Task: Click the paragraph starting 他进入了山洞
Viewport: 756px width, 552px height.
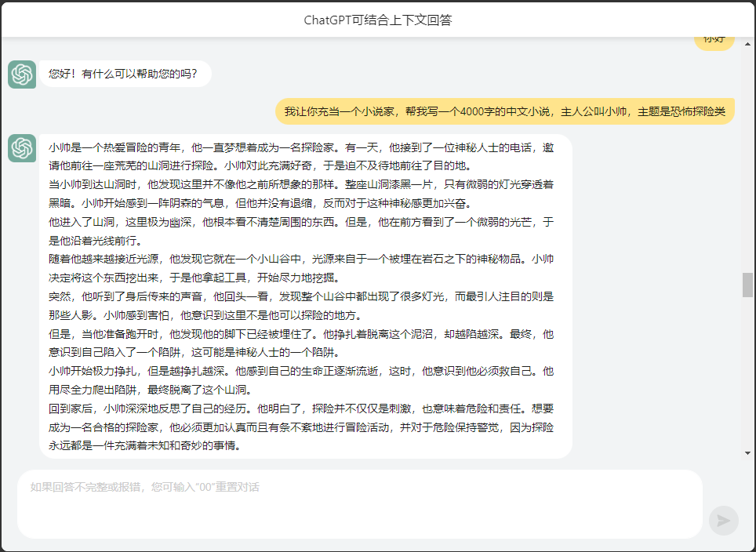Action: click(301, 231)
